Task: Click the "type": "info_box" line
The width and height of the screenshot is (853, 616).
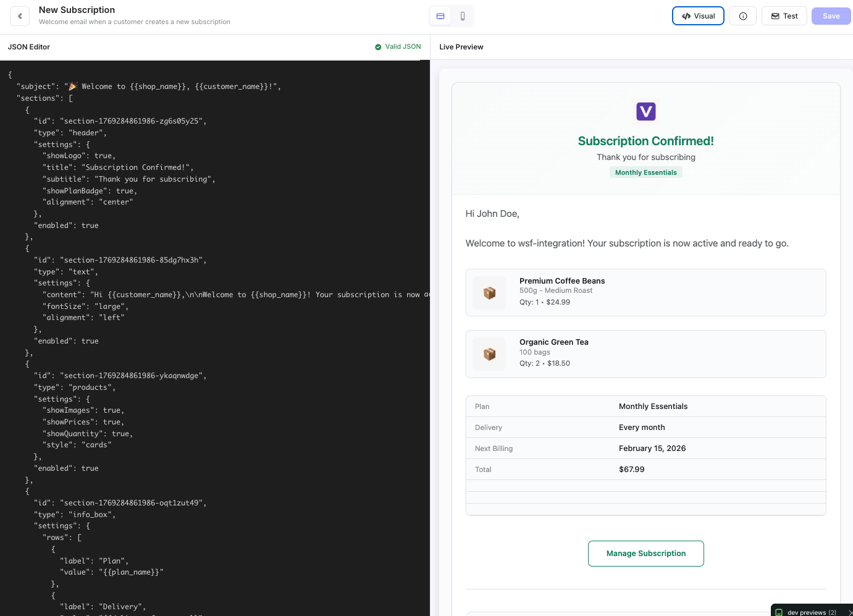Action: click(75, 515)
